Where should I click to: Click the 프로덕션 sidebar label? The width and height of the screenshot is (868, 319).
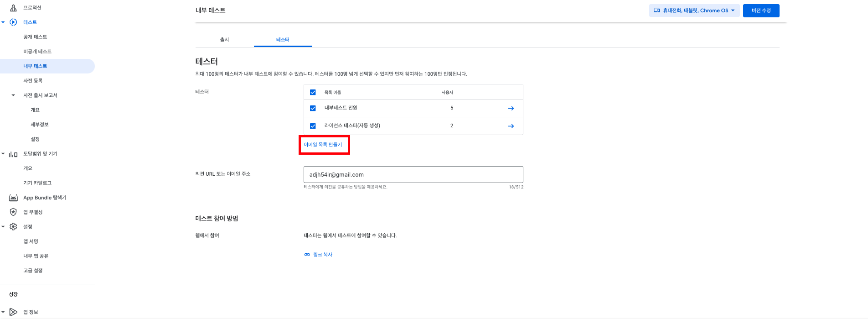click(32, 8)
